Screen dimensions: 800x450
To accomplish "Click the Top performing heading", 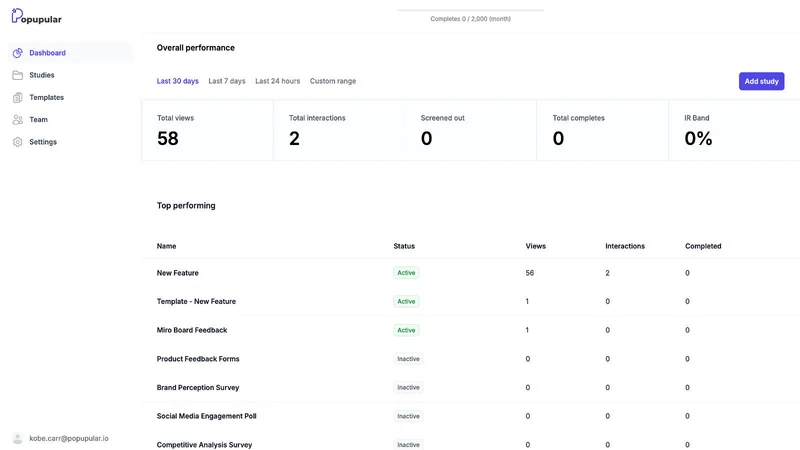I will click(186, 206).
